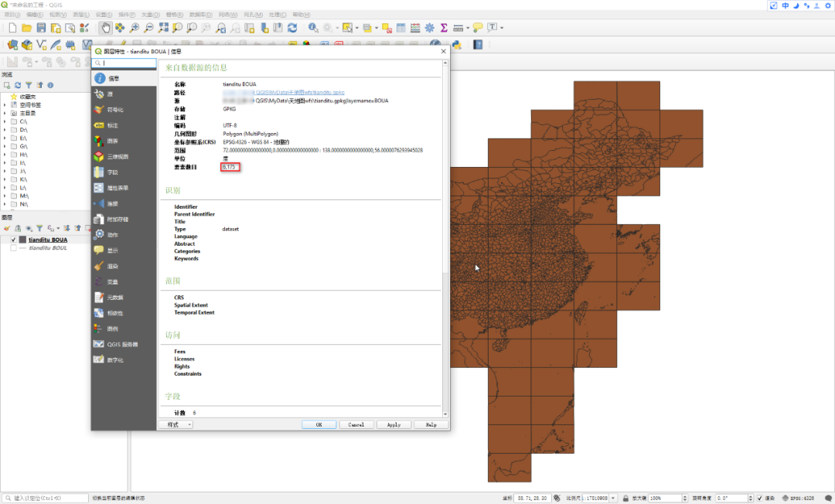
Task: Click the Zoom Full extent icon
Action: [163, 28]
